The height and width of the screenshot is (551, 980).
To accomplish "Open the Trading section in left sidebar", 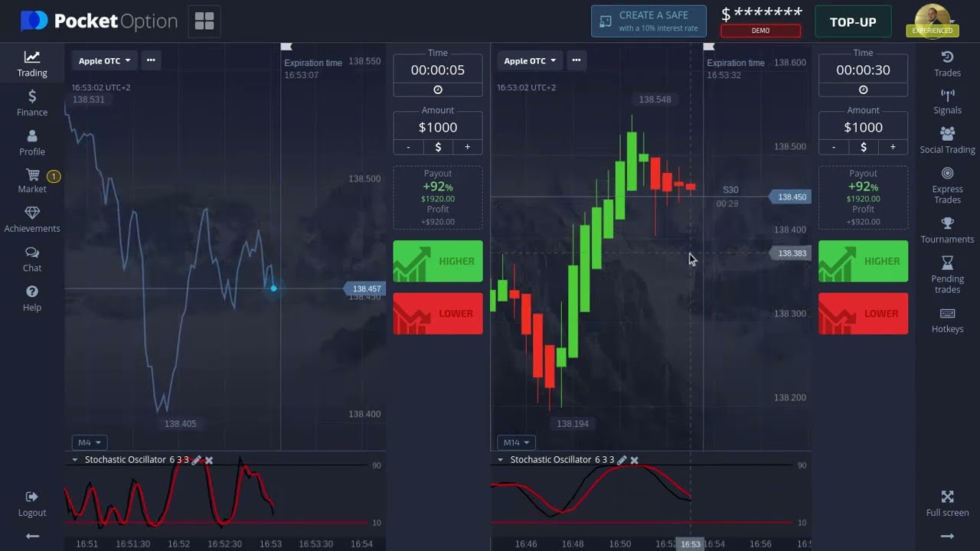I will (x=32, y=64).
